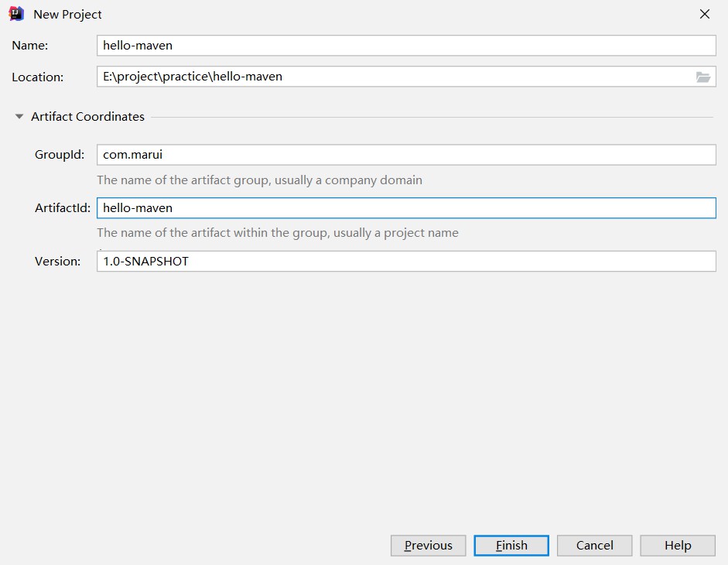This screenshot has width=728, height=565.
Task: Open Help for this dialog
Action: click(678, 546)
